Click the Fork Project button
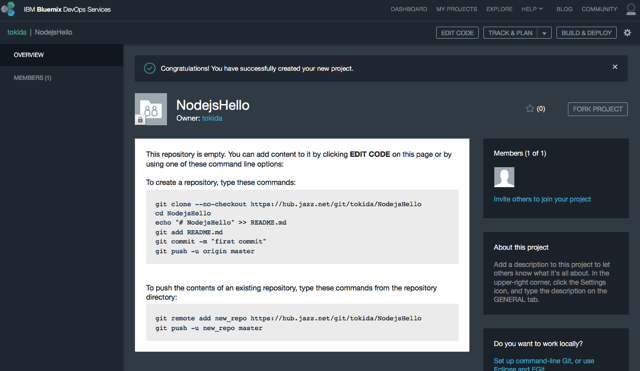Image resolution: width=640 pixels, height=371 pixels. [x=598, y=109]
